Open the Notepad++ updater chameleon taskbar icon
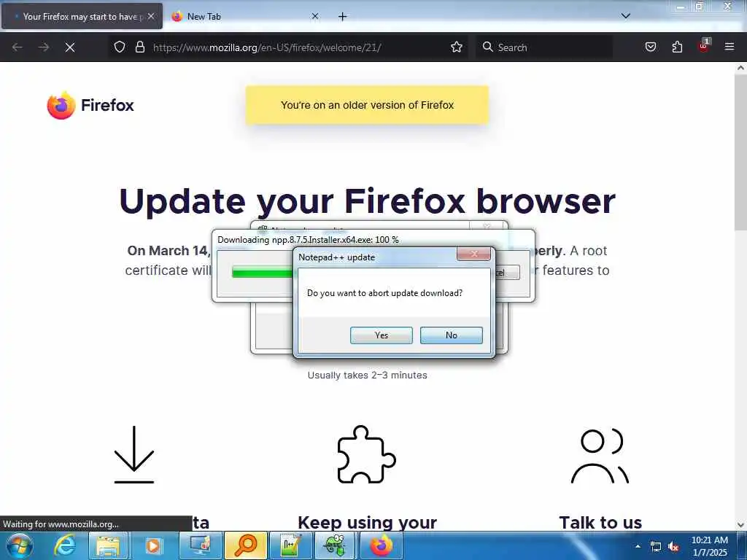This screenshot has width=747, height=560. [336, 545]
